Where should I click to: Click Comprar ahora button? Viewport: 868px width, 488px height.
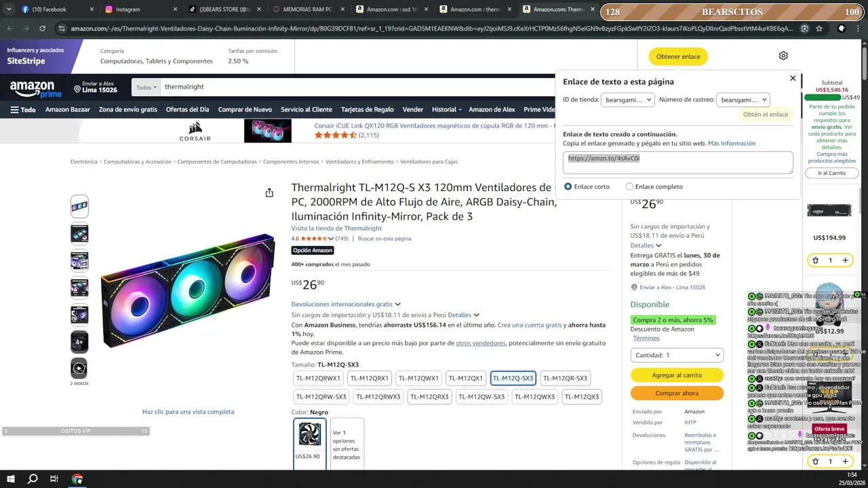(x=677, y=393)
